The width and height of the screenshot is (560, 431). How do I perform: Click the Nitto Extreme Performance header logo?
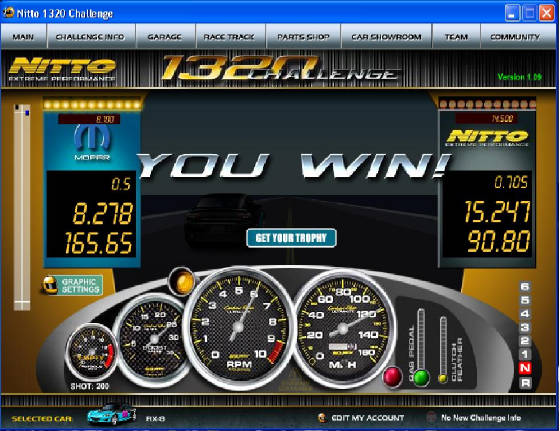pos(62,69)
